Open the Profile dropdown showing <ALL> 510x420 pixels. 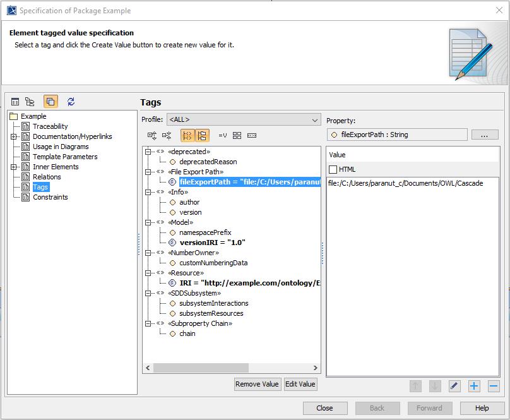pos(244,119)
